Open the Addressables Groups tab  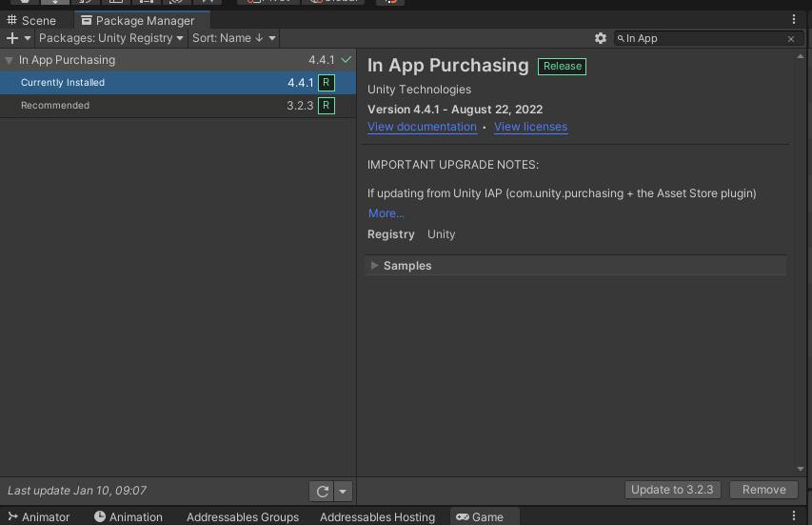click(x=243, y=516)
